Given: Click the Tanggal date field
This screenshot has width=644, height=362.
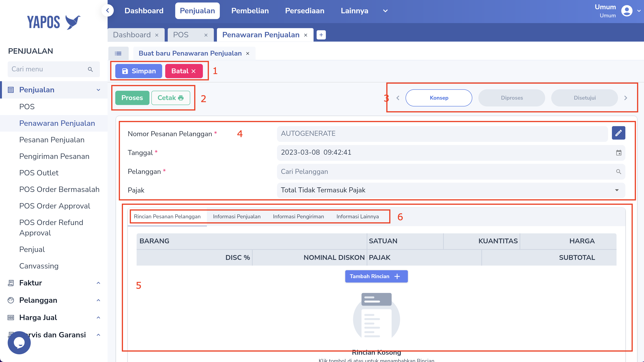Looking at the screenshot, I should coord(451,153).
